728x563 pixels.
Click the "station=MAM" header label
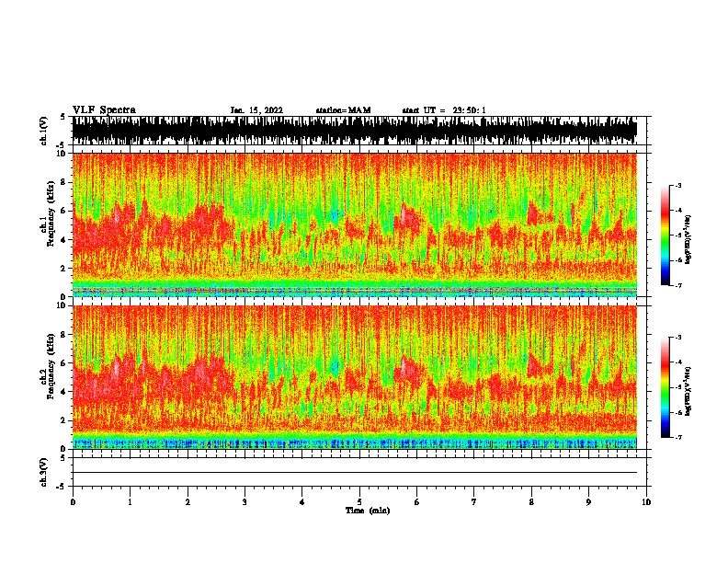pyautogui.click(x=343, y=110)
